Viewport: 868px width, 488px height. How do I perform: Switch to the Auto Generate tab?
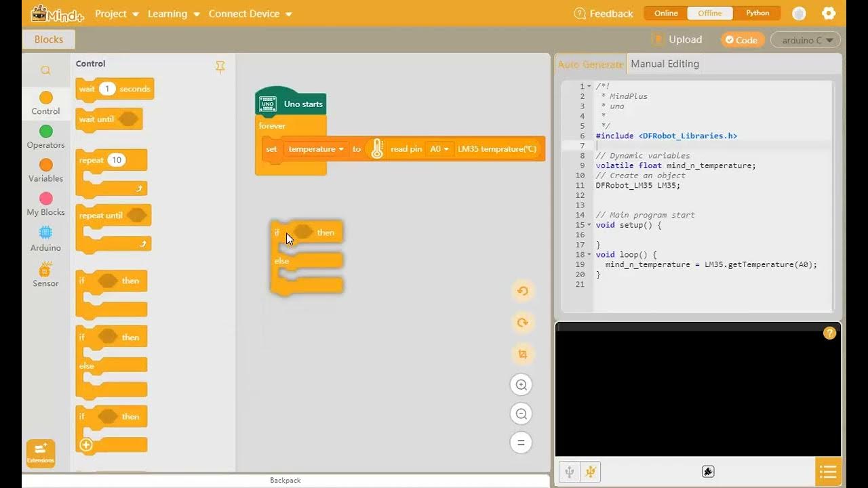tap(590, 64)
